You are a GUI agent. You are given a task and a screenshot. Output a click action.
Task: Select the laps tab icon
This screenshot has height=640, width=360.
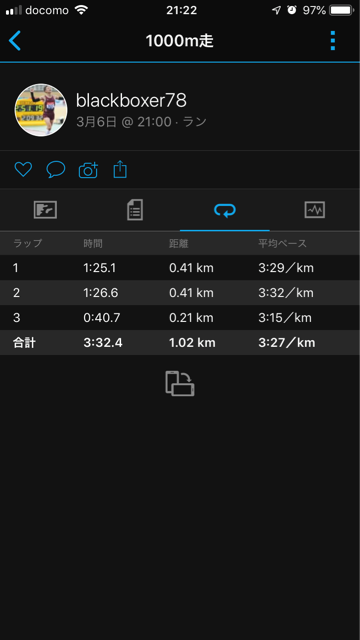click(225, 210)
